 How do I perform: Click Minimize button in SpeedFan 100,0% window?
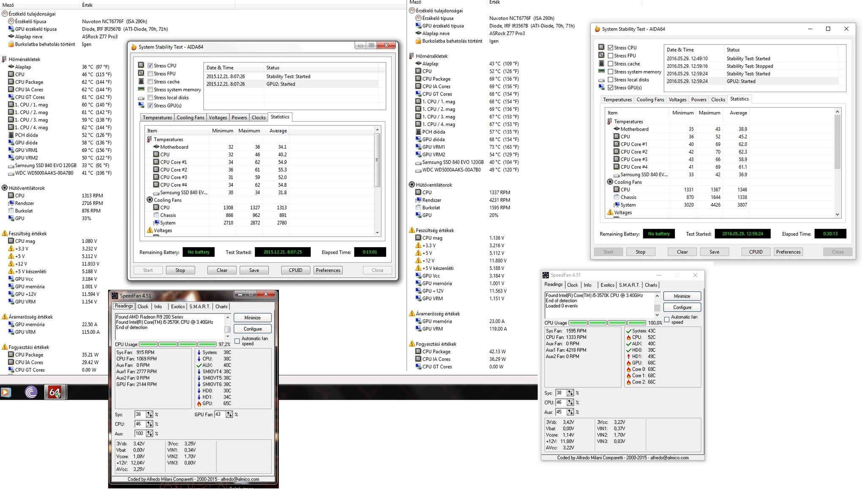click(682, 297)
